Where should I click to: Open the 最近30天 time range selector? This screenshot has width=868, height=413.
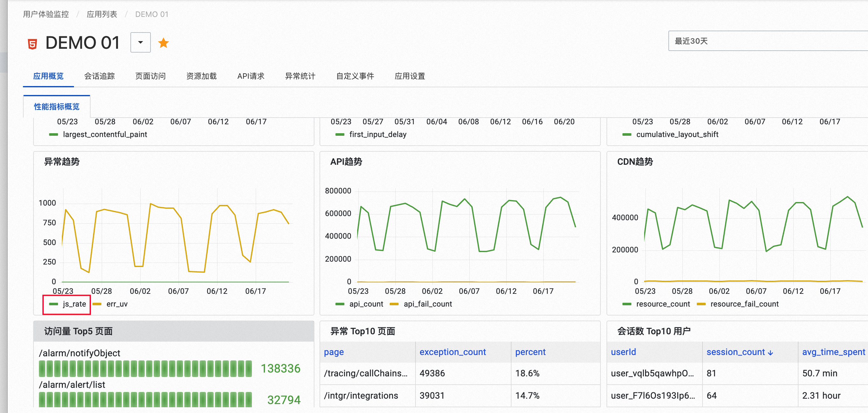click(x=768, y=41)
